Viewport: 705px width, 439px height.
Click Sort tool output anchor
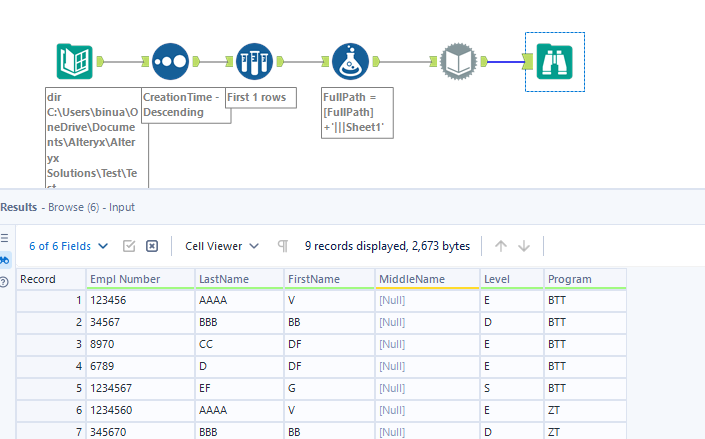pyautogui.click(x=196, y=62)
